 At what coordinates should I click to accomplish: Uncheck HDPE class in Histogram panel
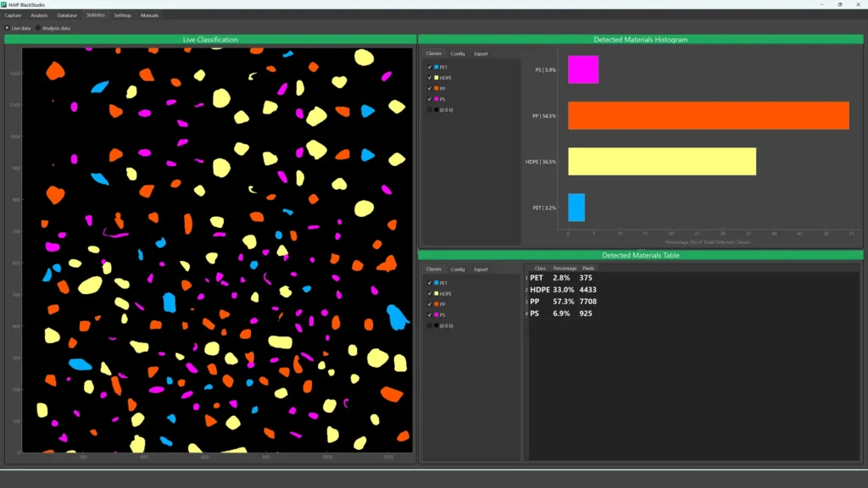click(x=430, y=77)
